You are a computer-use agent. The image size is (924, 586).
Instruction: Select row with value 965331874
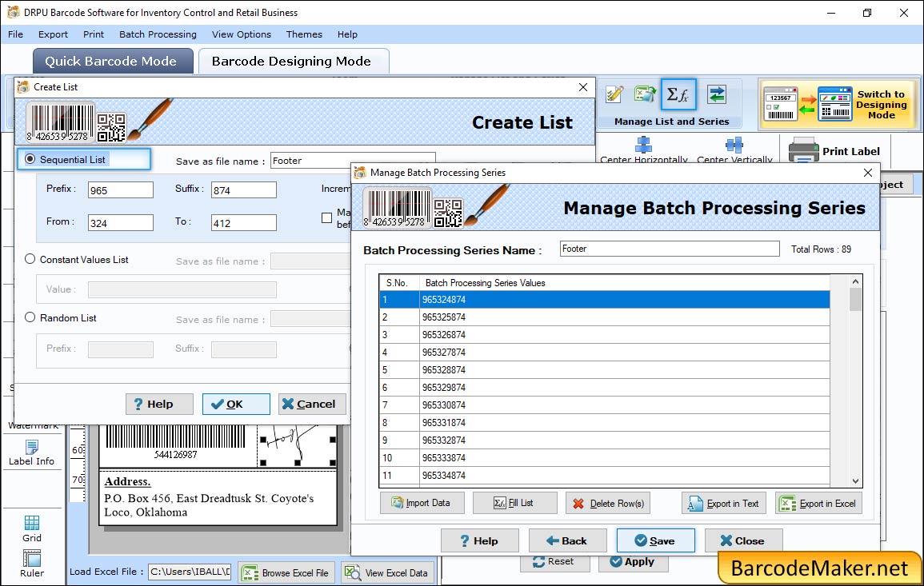click(605, 422)
